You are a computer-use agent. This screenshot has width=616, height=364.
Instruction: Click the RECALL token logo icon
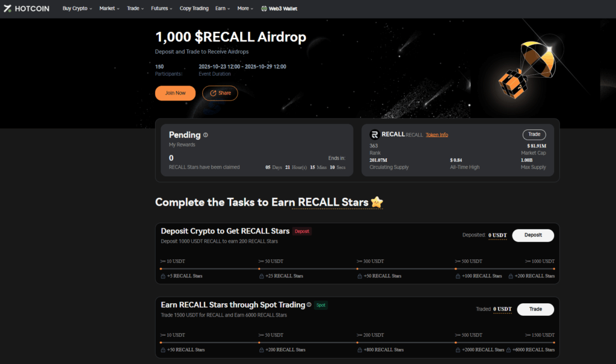click(x=374, y=135)
